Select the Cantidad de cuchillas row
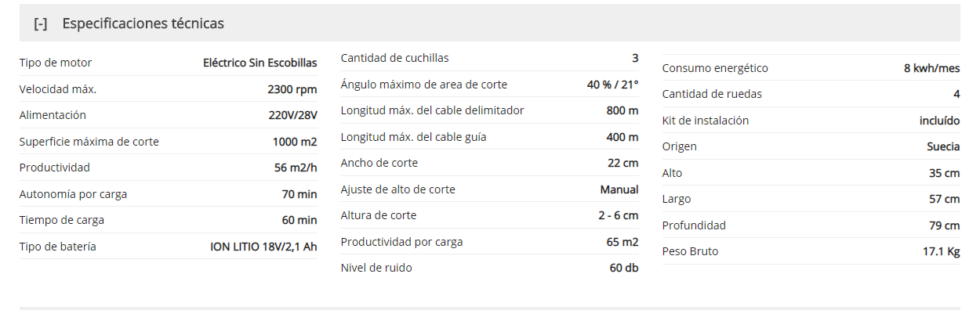 490,58
